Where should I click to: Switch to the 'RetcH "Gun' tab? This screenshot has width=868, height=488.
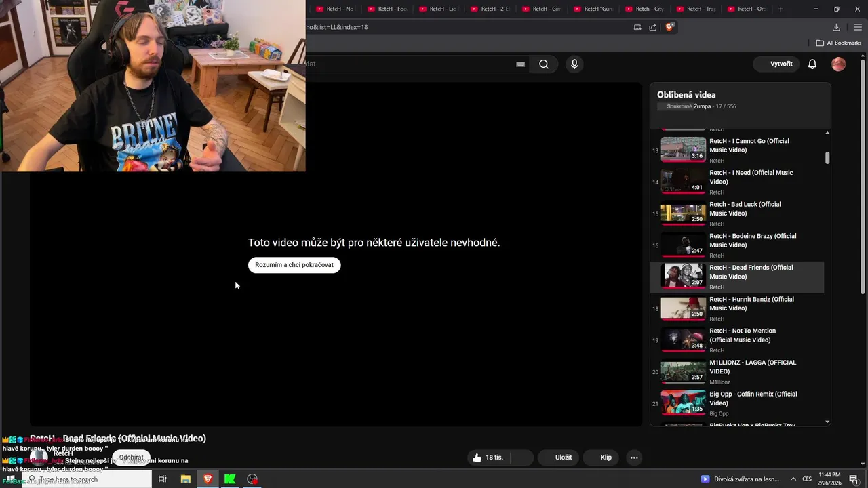(x=593, y=9)
